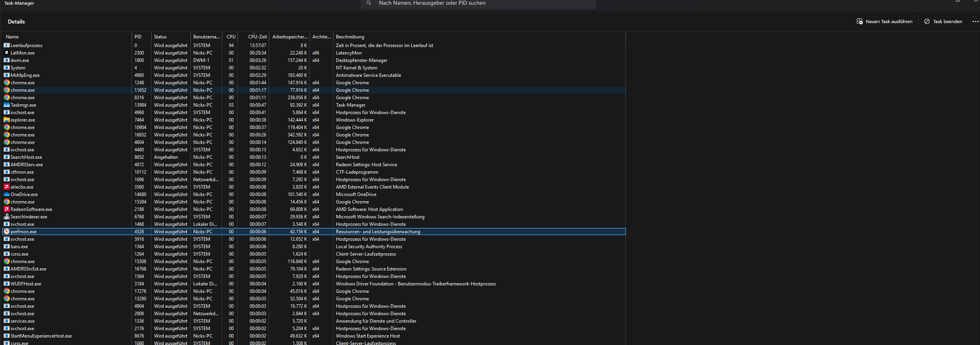The image size is (980, 345).
Task: Click Chrome icon for PID 16932
Action: coord(7,135)
